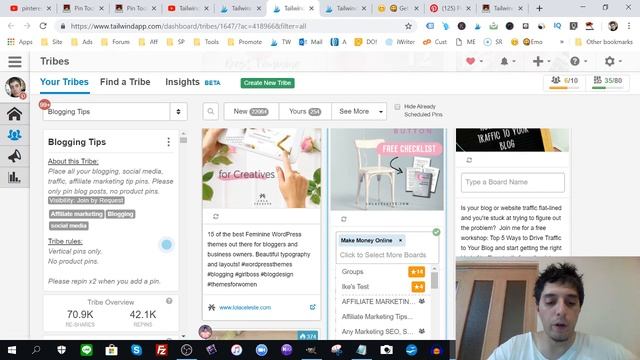Image resolution: width=640 pixels, height=360 pixels.
Task: Click the Click to Select More Boards field
Action: click(x=383, y=255)
